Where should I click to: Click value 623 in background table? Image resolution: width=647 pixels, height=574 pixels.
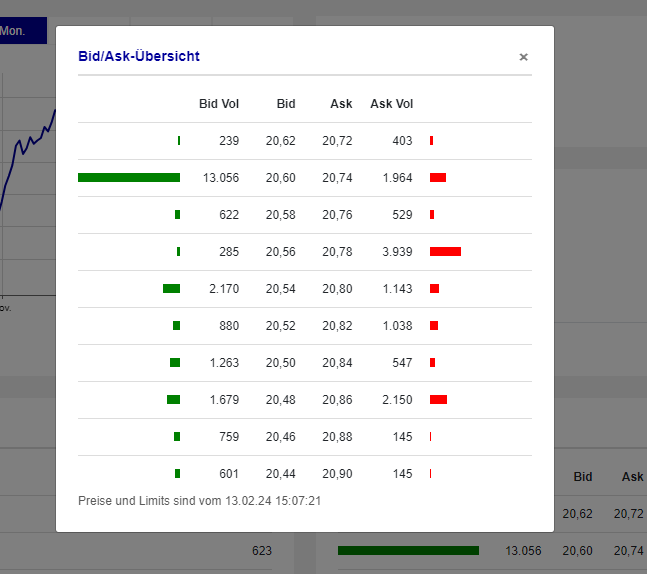[x=262, y=550]
